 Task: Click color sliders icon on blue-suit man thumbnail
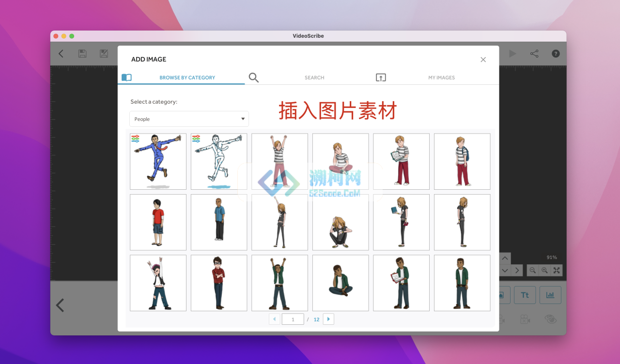click(135, 138)
